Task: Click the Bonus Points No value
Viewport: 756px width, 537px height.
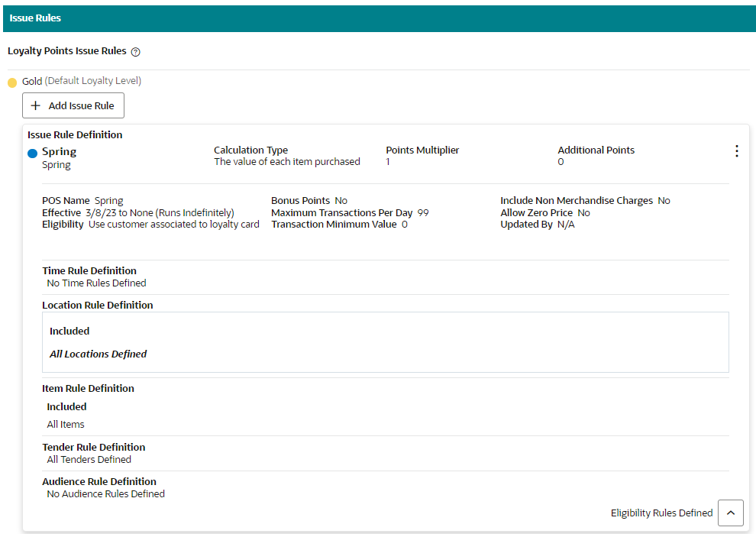Action: (341, 200)
